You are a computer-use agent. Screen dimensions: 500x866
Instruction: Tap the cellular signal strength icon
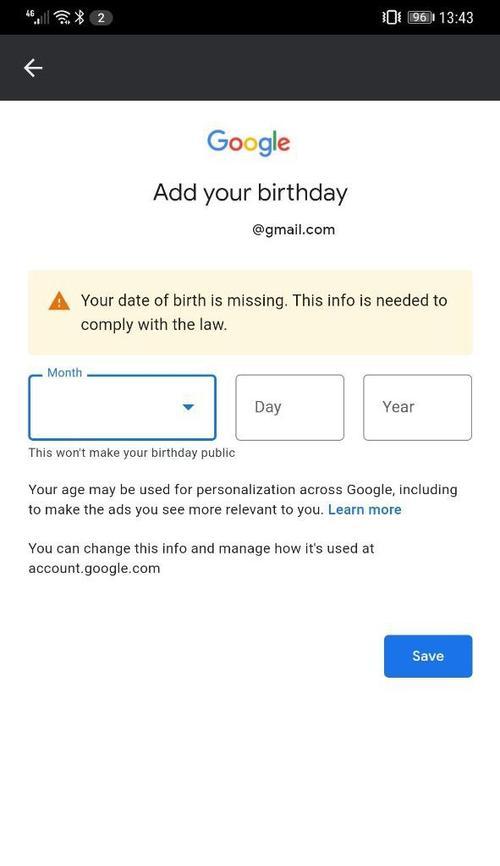click(37, 17)
